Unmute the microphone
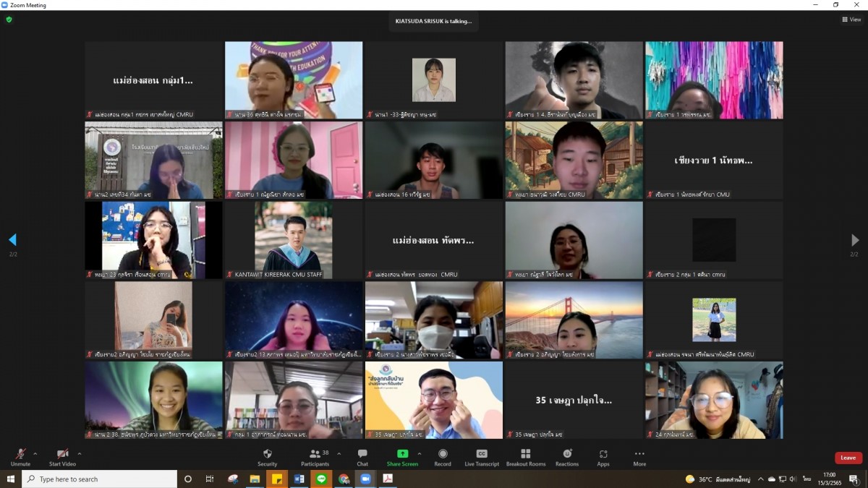The image size is (868, 488). pos(20,457)
